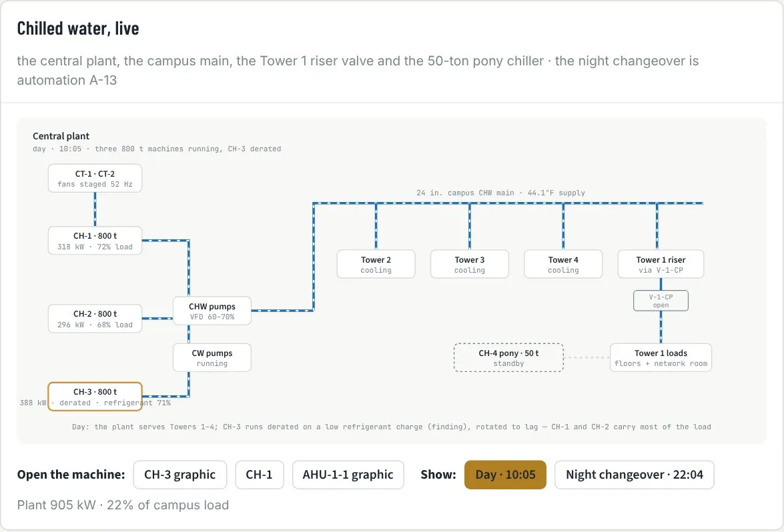Select the Tower 1 loads node
Screen dimensions: 784x532
coord(661,357)
